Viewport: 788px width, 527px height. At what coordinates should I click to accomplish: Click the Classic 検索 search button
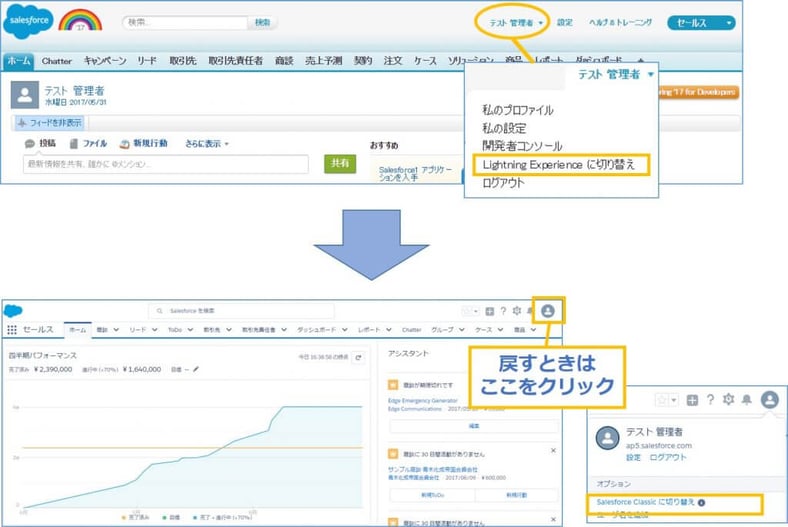pos(262,23)
